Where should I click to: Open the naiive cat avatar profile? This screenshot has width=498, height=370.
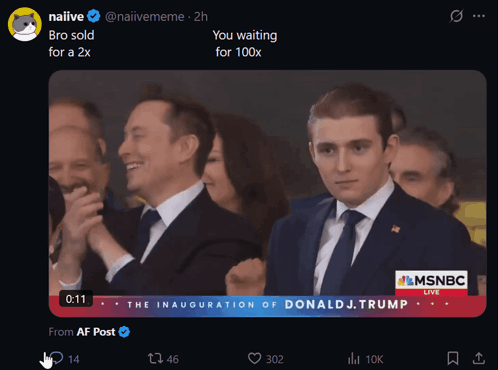[25, 24]
